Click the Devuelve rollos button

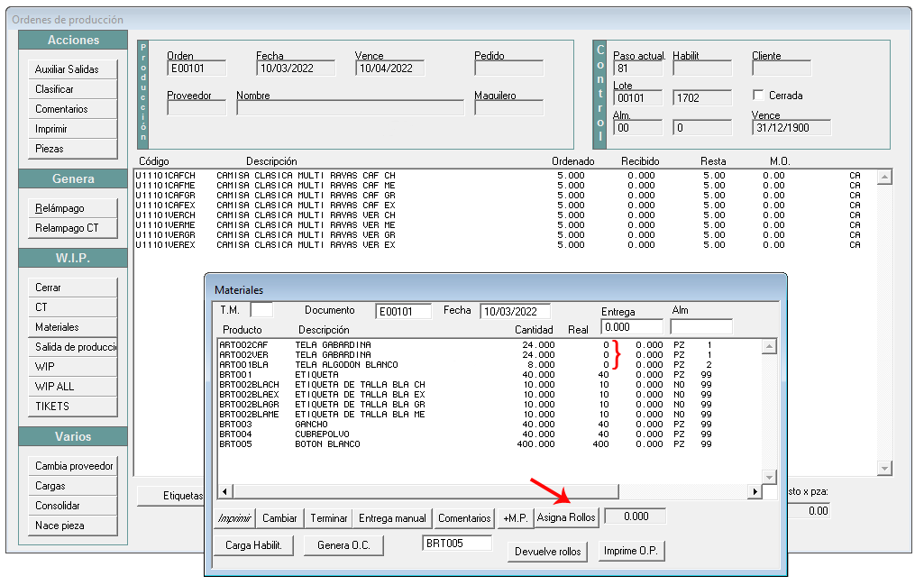[x=547, y=552]
